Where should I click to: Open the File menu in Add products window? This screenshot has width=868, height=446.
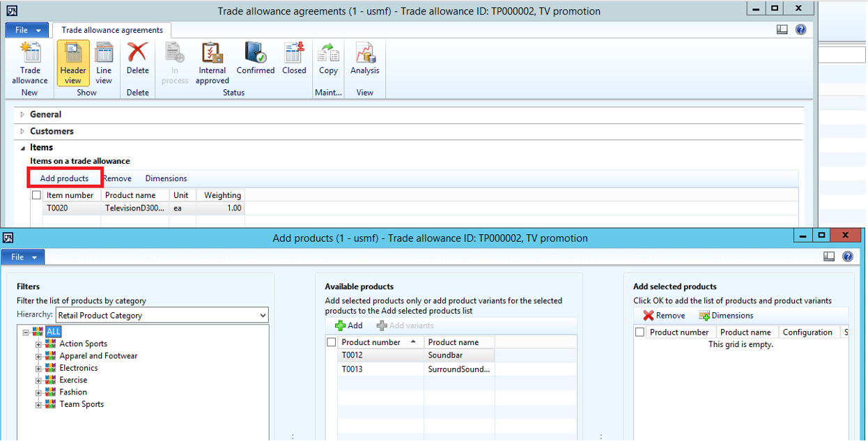click(23, 257)
